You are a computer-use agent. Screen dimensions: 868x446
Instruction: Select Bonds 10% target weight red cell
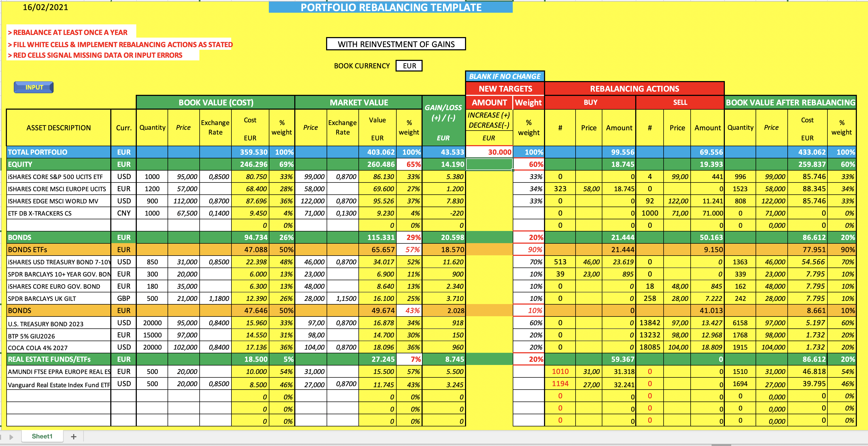point(529,310)
